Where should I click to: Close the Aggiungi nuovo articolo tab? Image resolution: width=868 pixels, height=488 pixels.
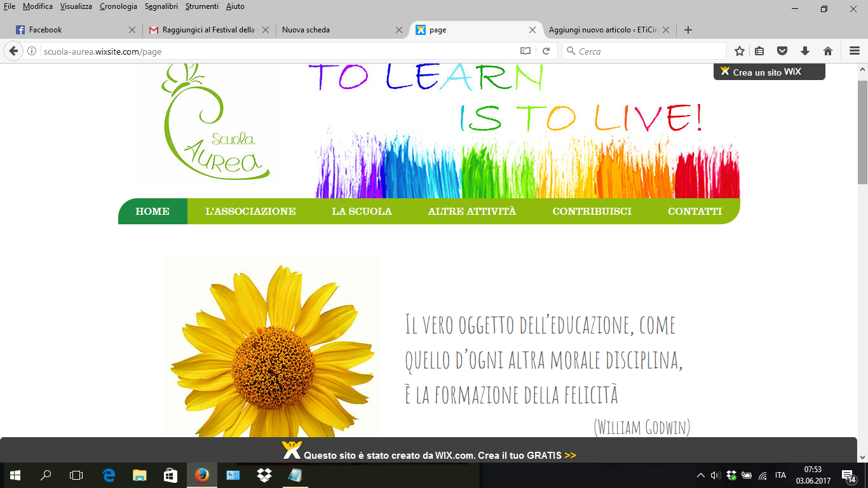pos(666,30)
